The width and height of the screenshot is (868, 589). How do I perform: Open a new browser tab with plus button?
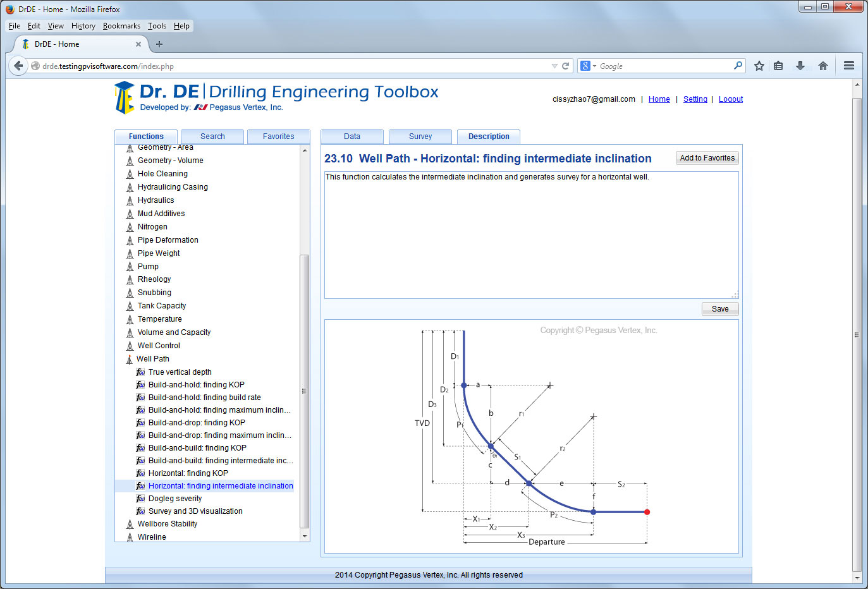[x=159, y=44]
